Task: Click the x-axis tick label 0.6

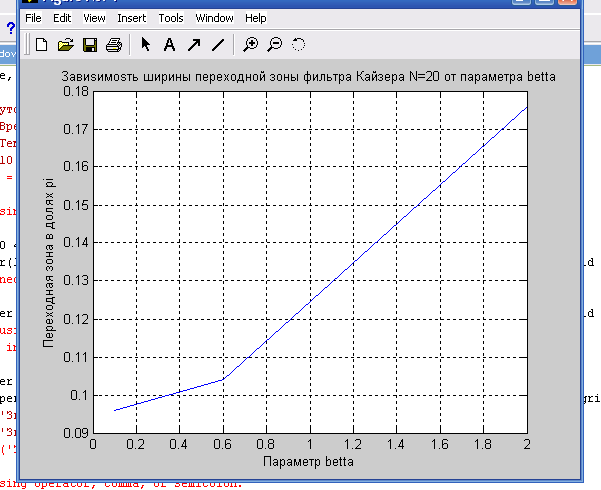Action: pyautogui.click(x=223, y=444)
